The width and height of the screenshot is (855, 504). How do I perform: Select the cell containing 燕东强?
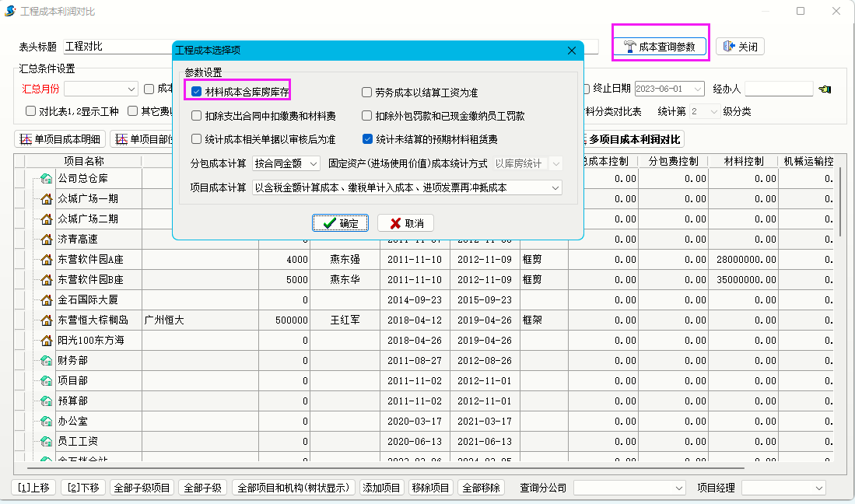click(x=345, y=259)
